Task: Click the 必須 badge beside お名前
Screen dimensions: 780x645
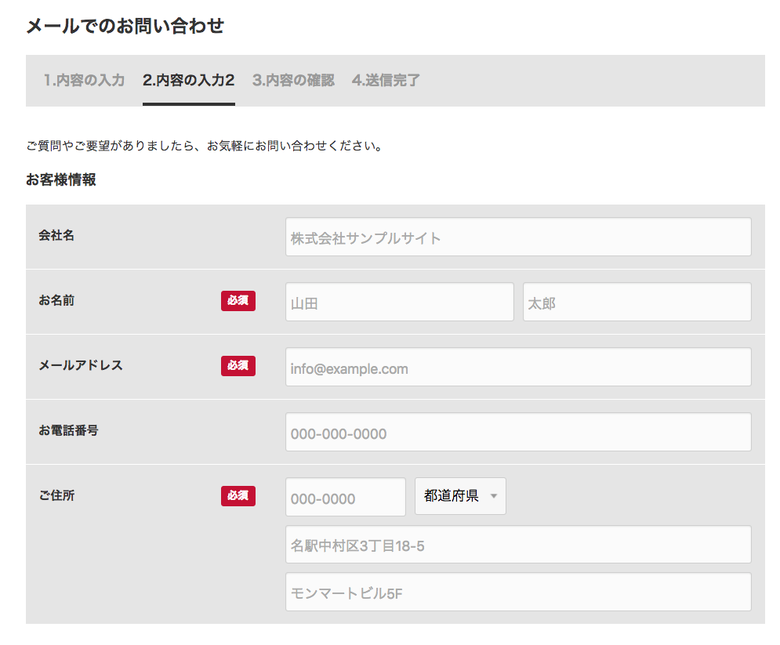Action: pyautogui.click(x=238, y=301)
